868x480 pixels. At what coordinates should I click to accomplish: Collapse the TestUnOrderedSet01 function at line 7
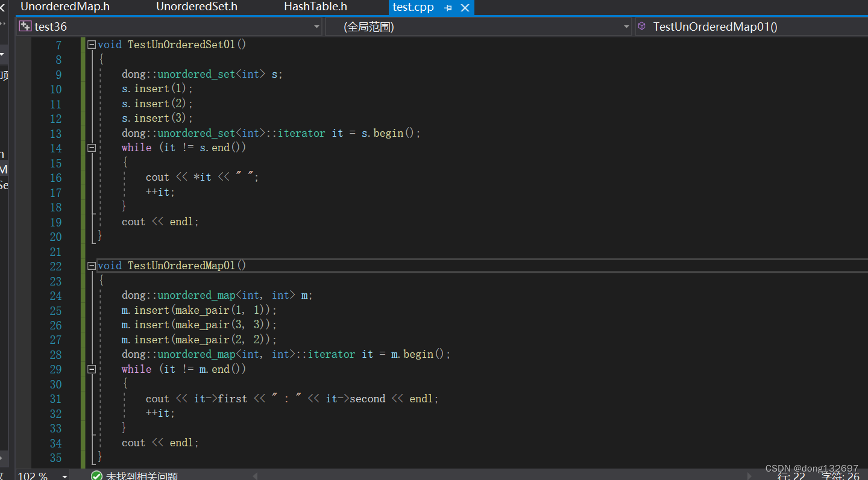pyautogui.click(x=92, y=45)
